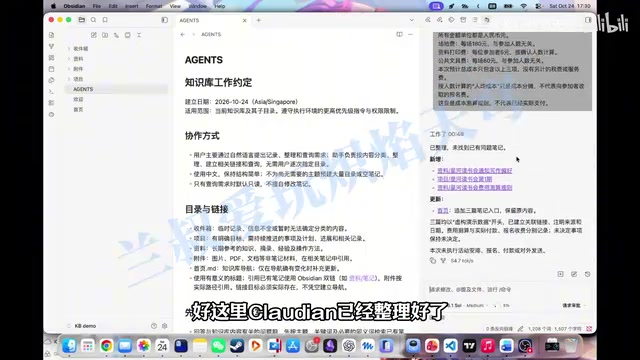Open the 首页 link in chat updates
The image size is (640, 360).
pos(443,211)
